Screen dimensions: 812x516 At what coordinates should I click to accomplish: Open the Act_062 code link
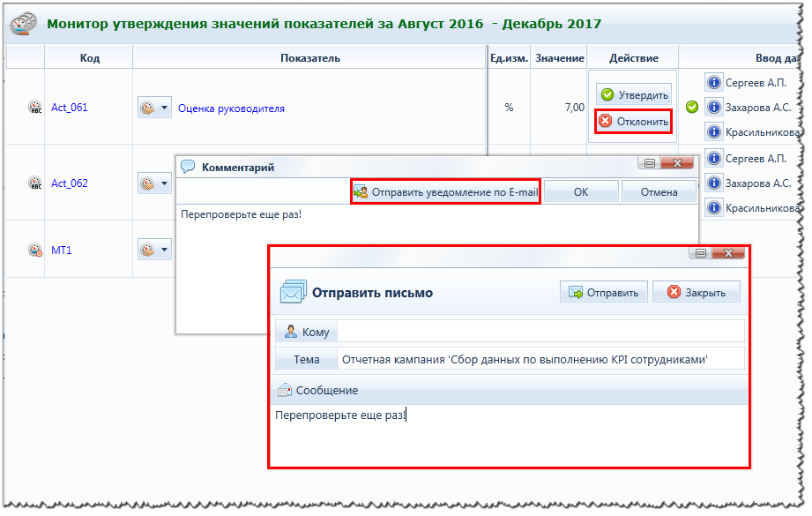coord(70,183)
